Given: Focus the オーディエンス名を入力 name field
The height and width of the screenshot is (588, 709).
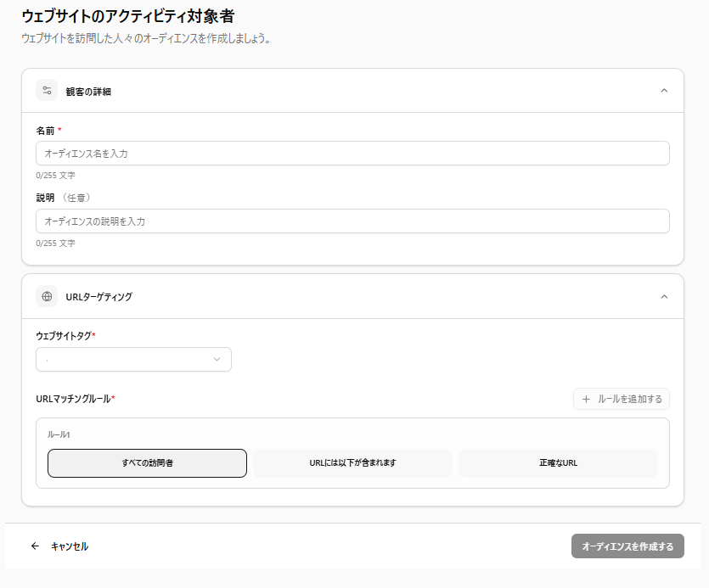Looking at the screenshot, I should tap(352, 154).
